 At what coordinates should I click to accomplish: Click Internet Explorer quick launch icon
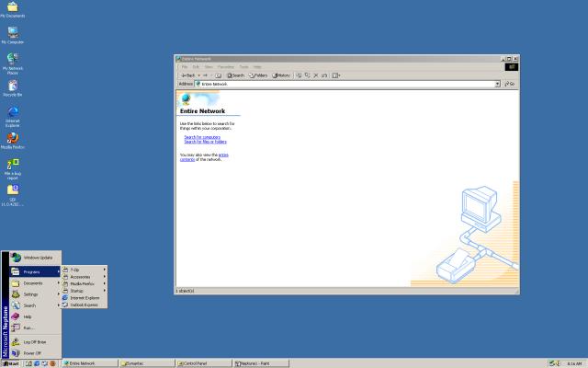(x=37, y=363)
